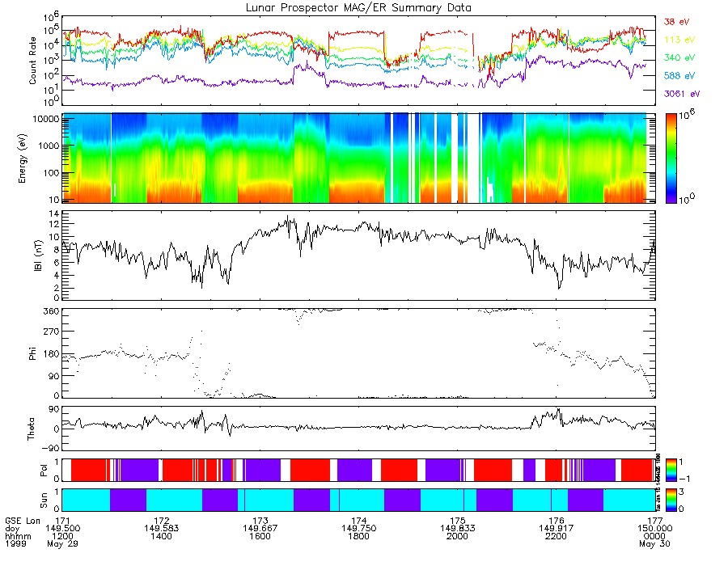This screenshot has height=566, width=728.
Task: Click time label "2200"
Action: (557, 536)
